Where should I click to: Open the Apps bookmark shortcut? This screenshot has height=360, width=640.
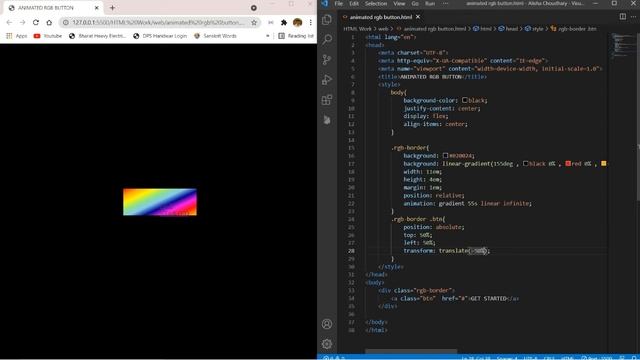click(x=17, y=36)
